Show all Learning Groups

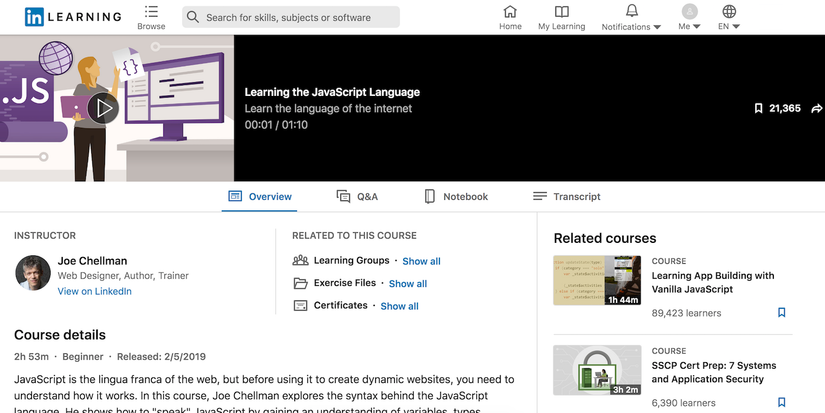[421, 261]
